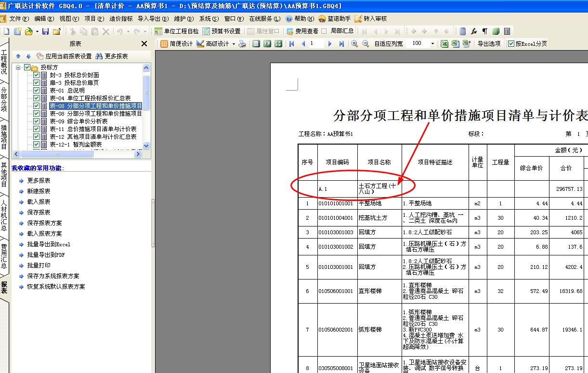Screen dimensions: 588x373
Task: Click 简便设计 button
Action: pyautogui.click(x=176, y=44)
